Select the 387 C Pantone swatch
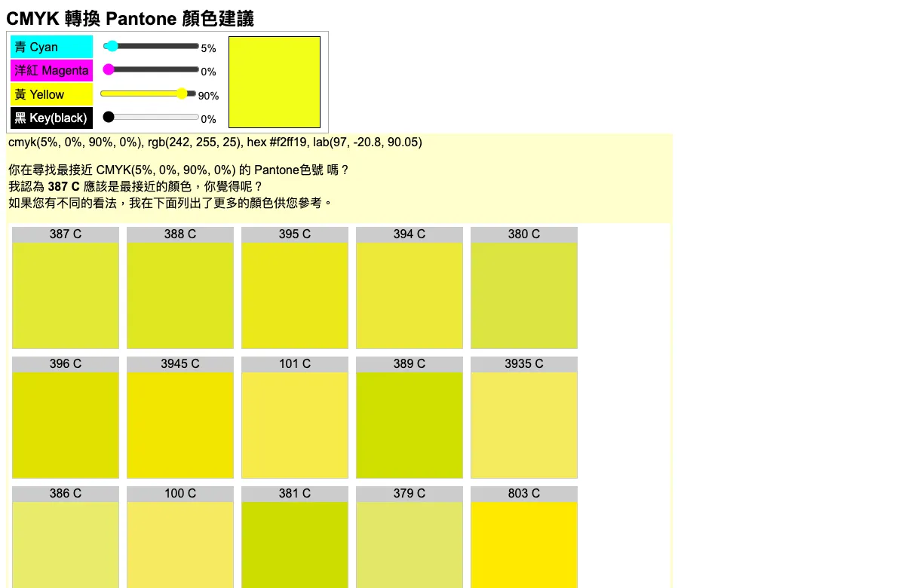 66,288
